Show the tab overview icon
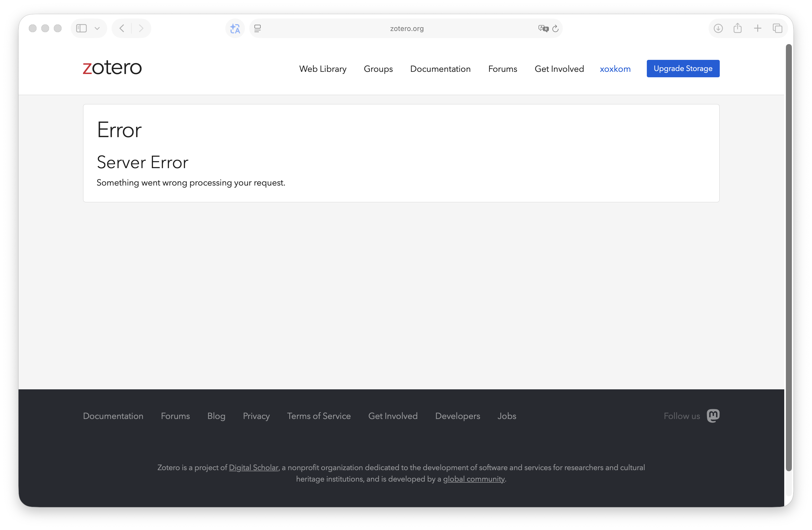 pyautogui.click(x=777, y=28)
